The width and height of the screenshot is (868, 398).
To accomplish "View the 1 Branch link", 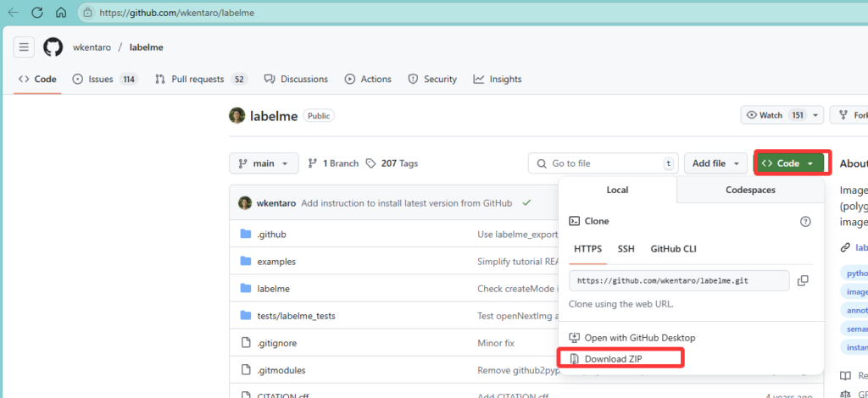I will click(333, 163).
